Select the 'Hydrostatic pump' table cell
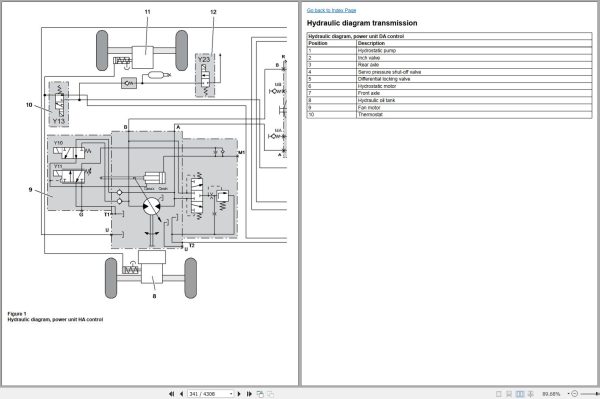Image resolution: width=600 pixels, height=399 pixels. click(x=474, y=50)
